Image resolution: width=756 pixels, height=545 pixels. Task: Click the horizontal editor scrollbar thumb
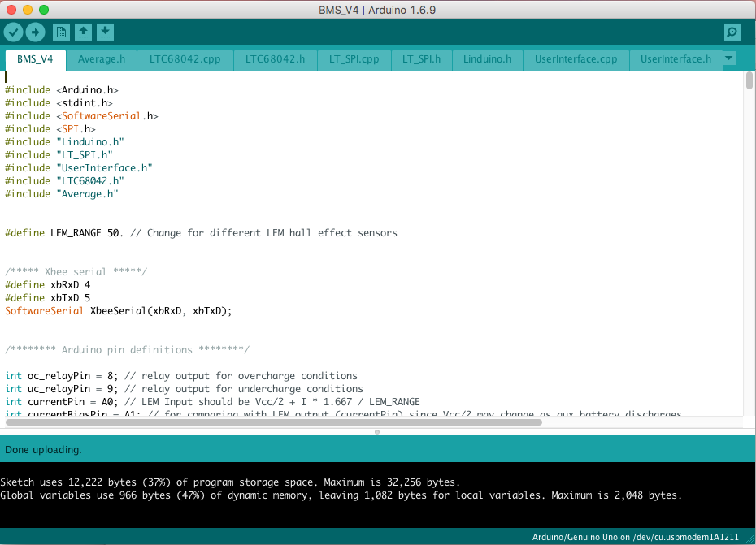click(274, 422)
